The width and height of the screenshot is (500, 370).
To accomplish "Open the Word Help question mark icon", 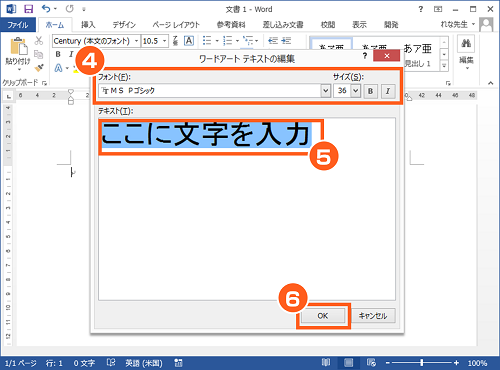I will [x=421, y=9].
